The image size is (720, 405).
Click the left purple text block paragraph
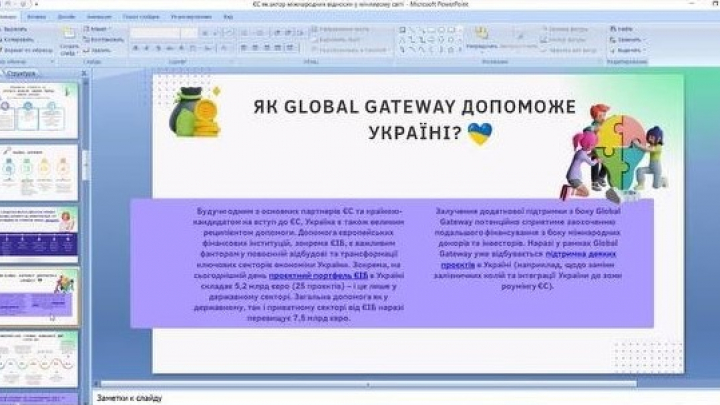299,264
